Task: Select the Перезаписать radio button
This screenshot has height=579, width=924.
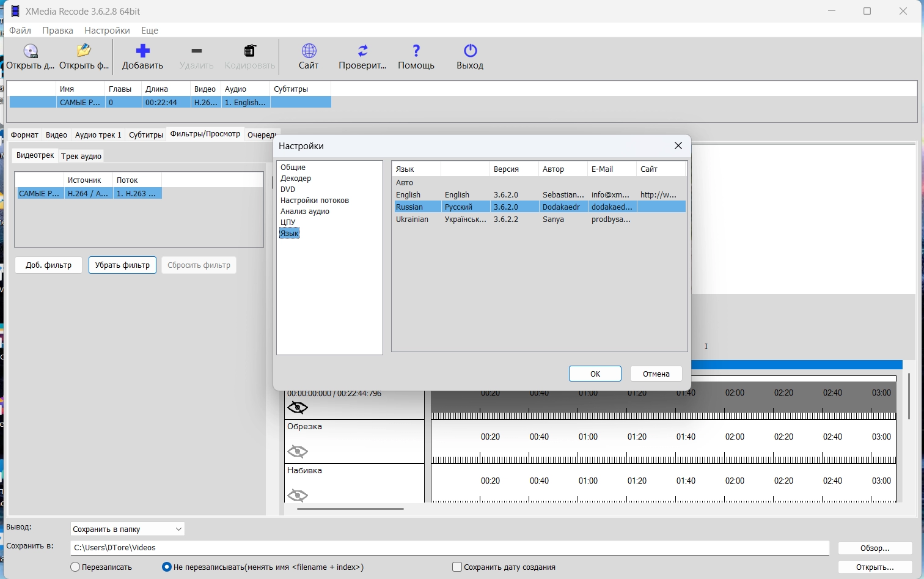Action: click(x=76, y=567)
